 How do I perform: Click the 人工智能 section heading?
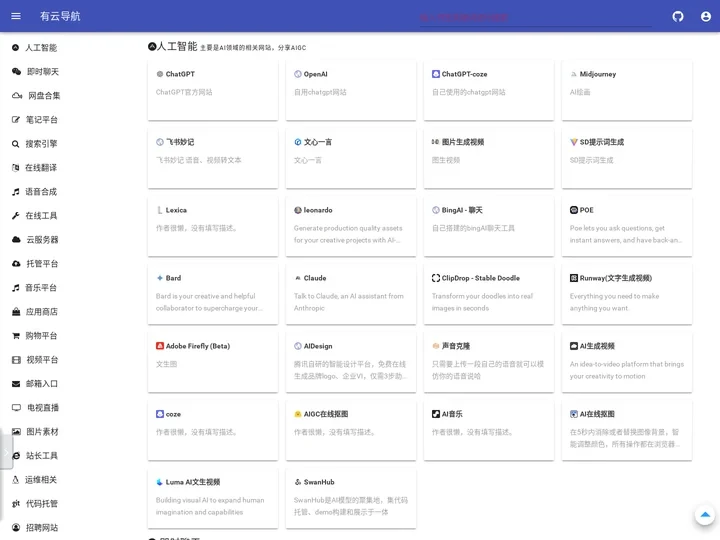177,46
